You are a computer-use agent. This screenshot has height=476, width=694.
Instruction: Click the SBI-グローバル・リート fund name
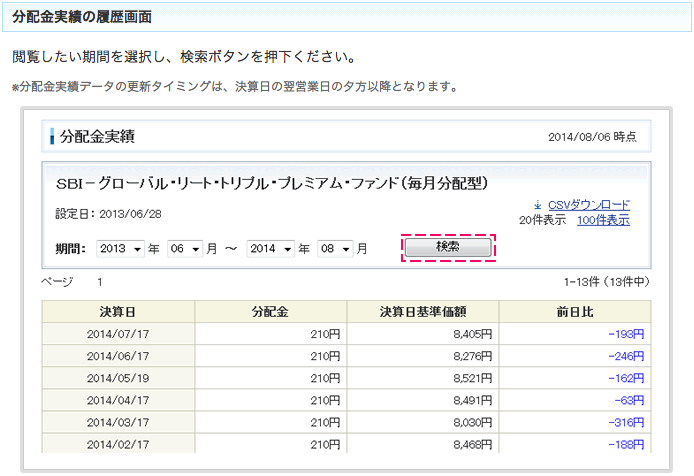coord(272,183)
